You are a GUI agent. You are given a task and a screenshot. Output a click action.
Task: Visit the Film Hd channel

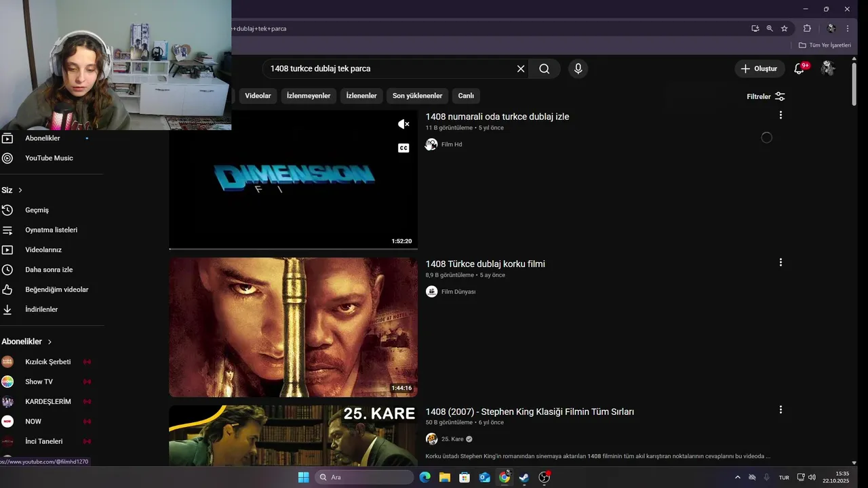point(452,144)
